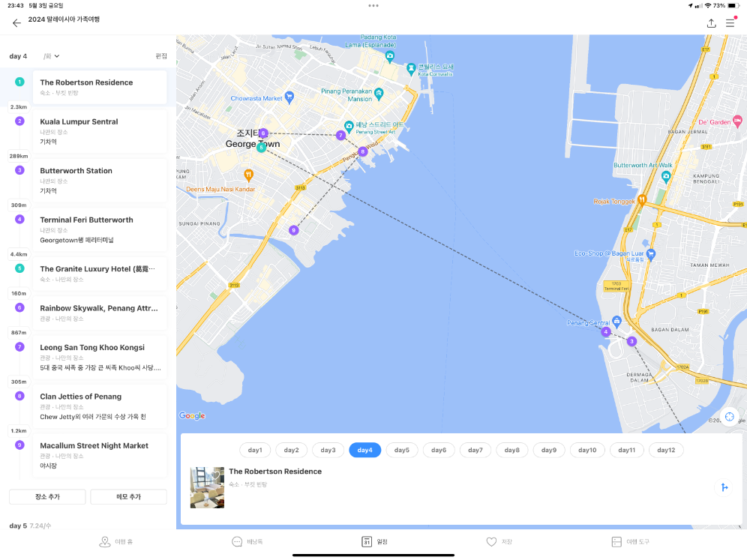This screenshot has height=560, width=747.
Task: Tap the Rojak Tonggek restaurant pin
Action: click(642, 200)
